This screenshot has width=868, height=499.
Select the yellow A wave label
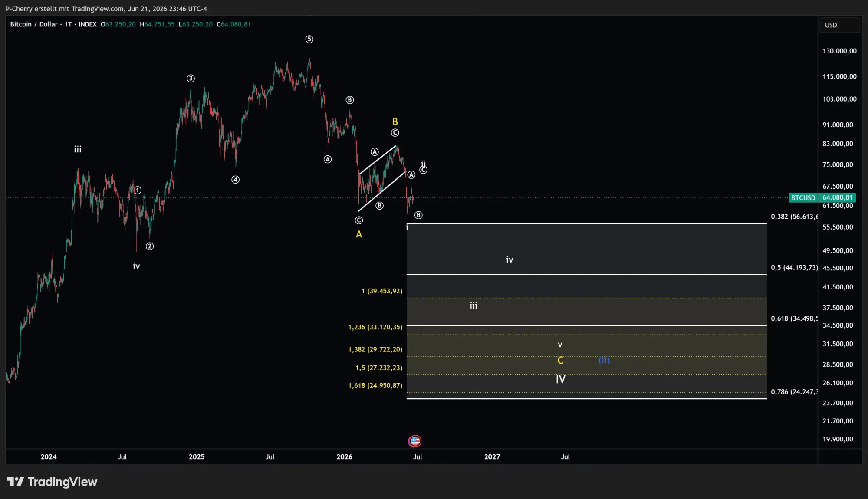coord(359,234)
